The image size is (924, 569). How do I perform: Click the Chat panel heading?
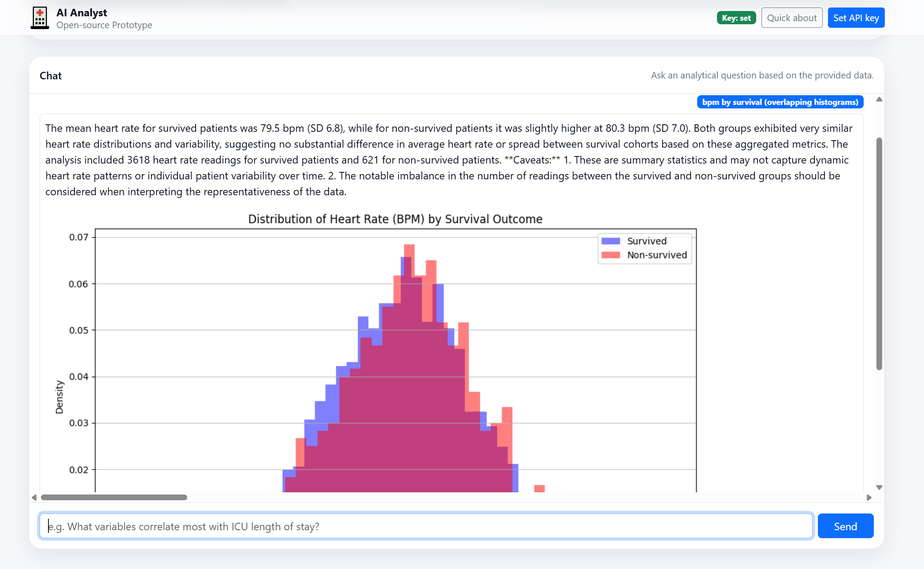tap(51, 76)
